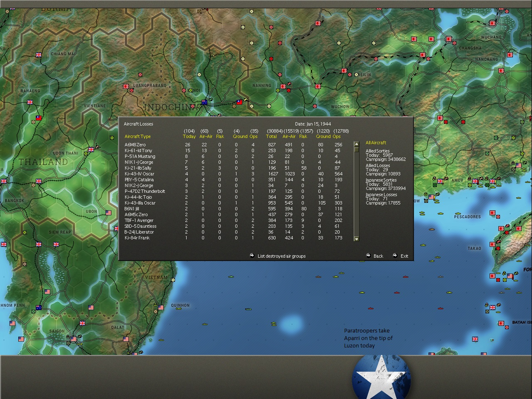The width and height of the screenshot is (532, 399).
Task: Select the British flag base northeast of Bangkok
Action: (39, 181)
